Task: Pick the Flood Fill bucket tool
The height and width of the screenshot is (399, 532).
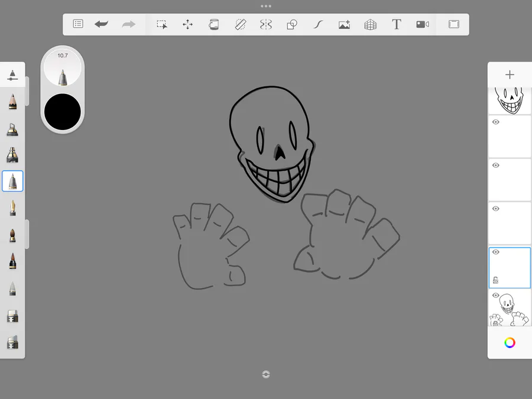Action: (214, 24)
